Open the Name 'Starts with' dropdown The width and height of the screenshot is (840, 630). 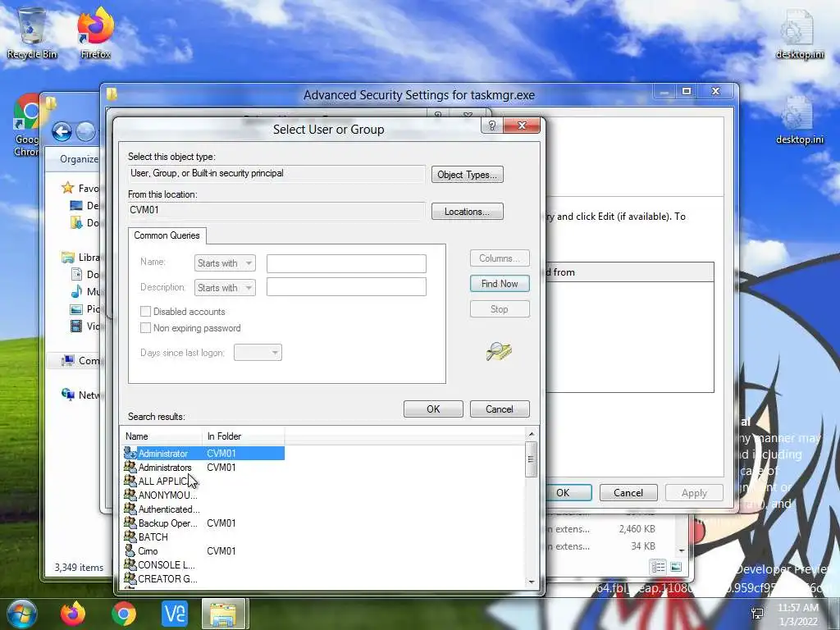click(x=225, y=263)
